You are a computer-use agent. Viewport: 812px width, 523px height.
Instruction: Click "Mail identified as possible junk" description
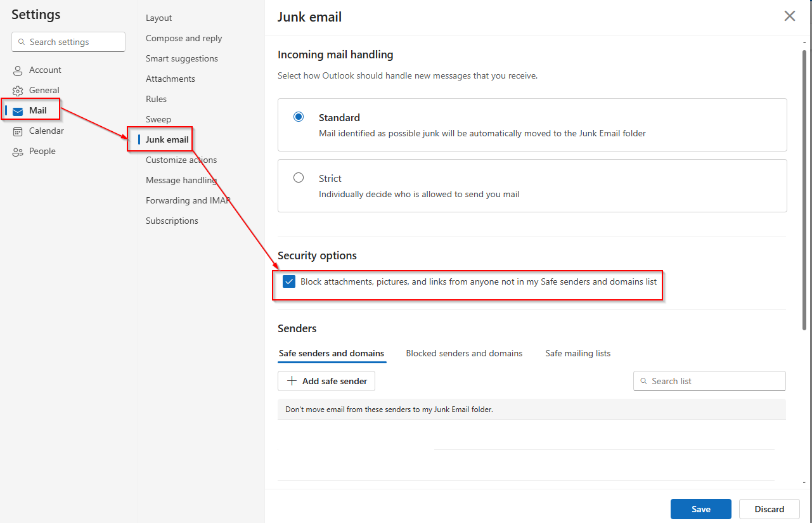point(482,133)
